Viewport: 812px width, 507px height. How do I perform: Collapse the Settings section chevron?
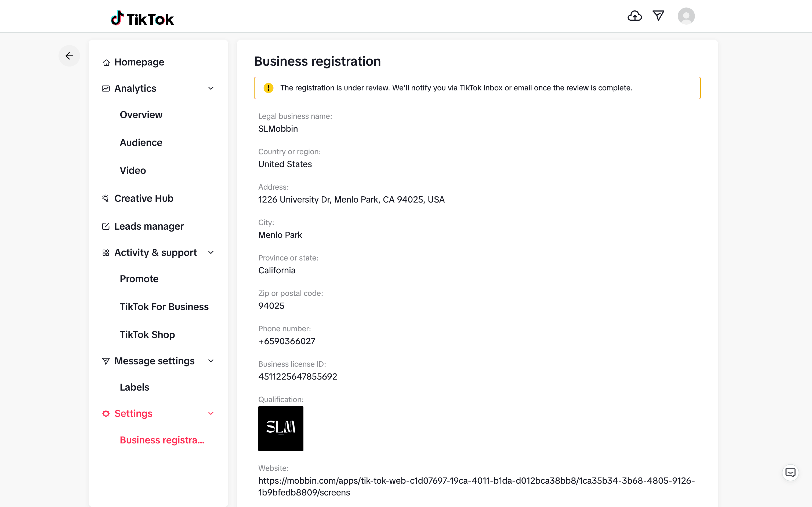point(211,413)
